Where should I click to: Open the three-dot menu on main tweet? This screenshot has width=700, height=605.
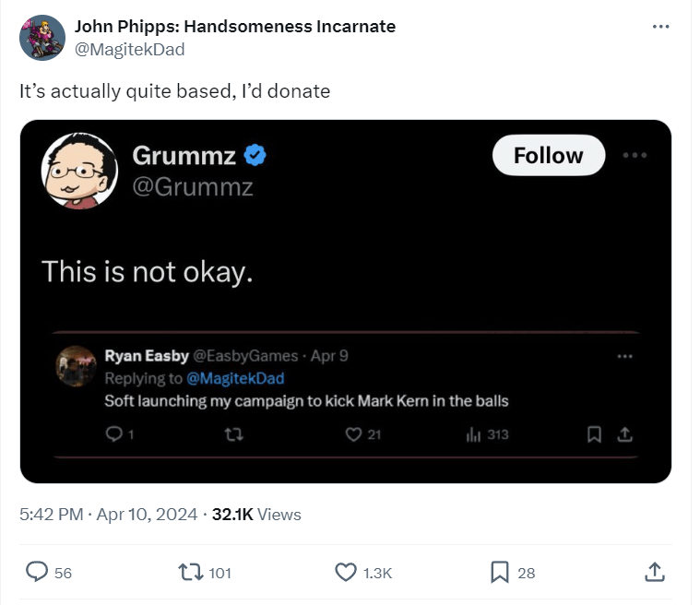(660, 26)
